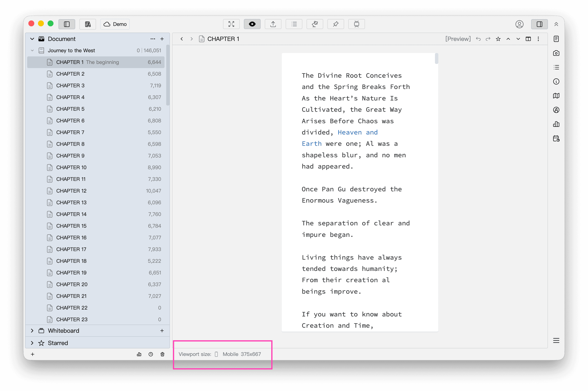Image resolution: width=588 pixels, height=391 pixels.
Task: Open history clock icon in sidebar footer
Action: [151, 354]
